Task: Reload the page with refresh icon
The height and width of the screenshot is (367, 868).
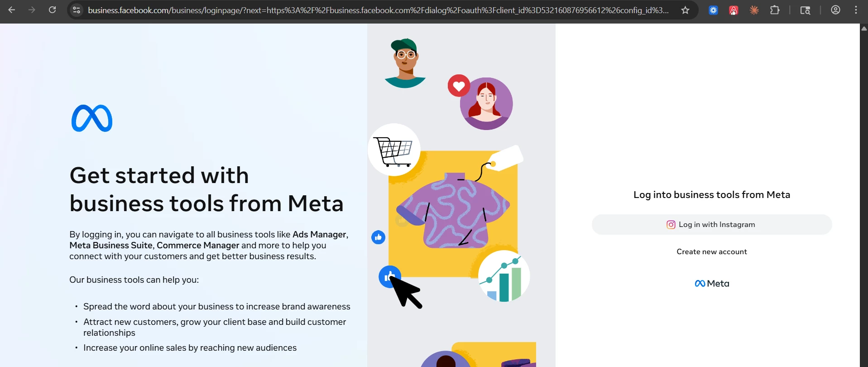Action: [x=53, y=10]
